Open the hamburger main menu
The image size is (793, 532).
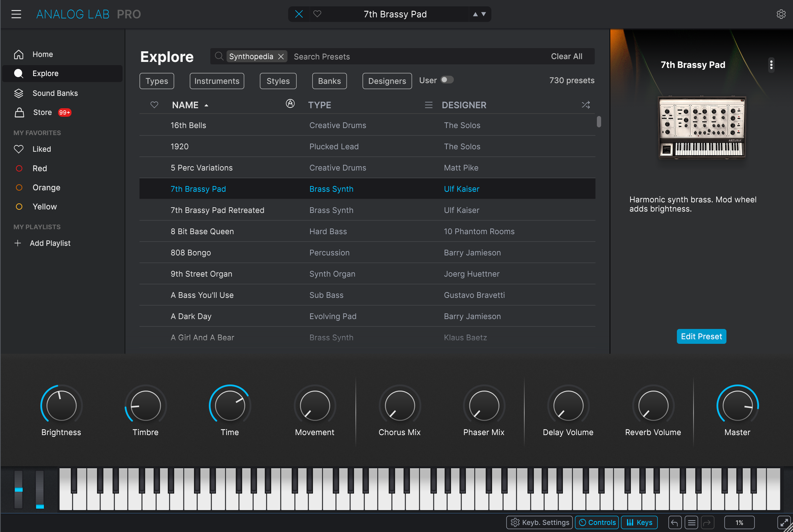click(16, 14)
